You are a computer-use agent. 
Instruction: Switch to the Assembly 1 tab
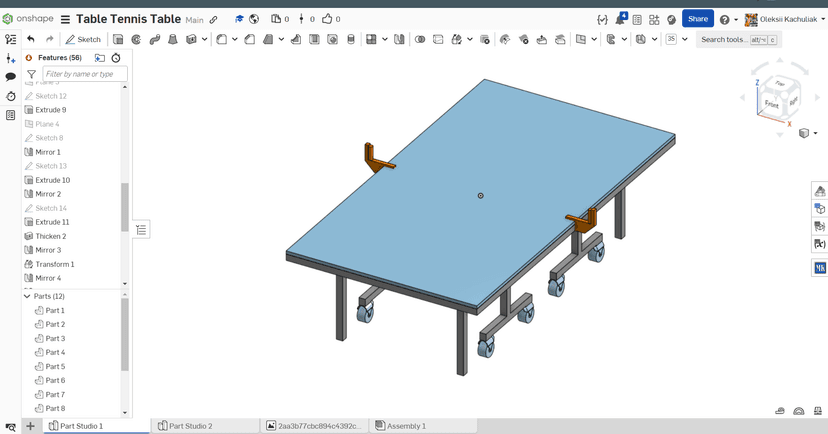405,426
